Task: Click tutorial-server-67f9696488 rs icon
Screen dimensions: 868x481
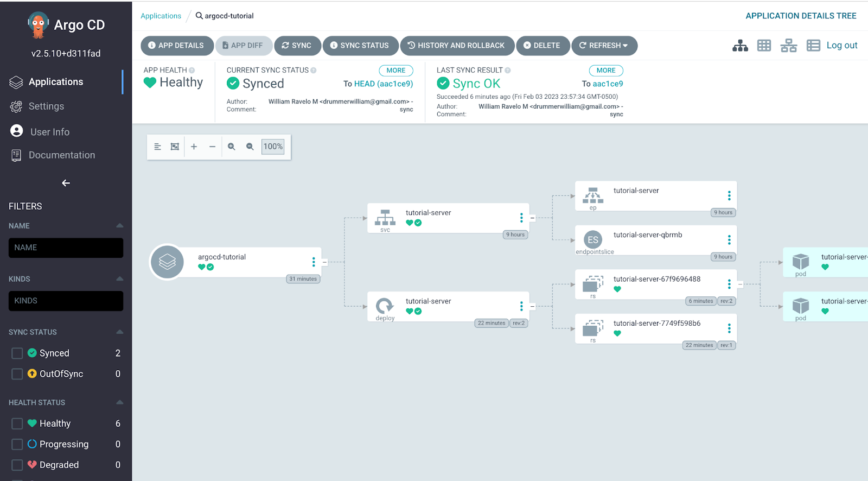Action: pos(593,284)
